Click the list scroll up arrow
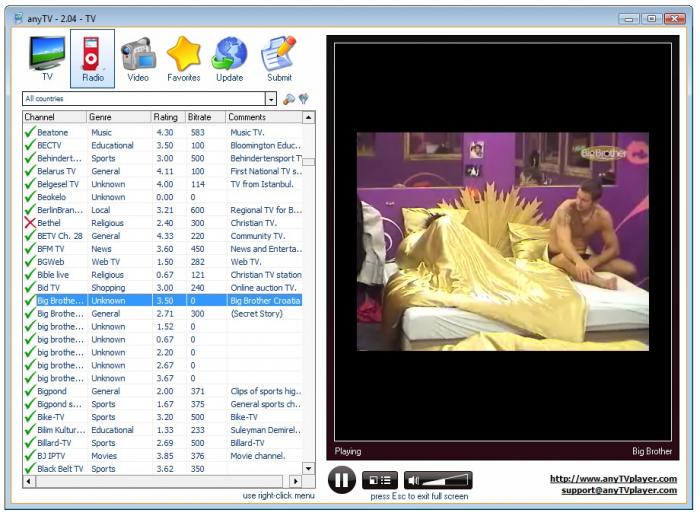The height and width of the screenshot is (516, 700). pyautogui.click(x=308, y=117)
